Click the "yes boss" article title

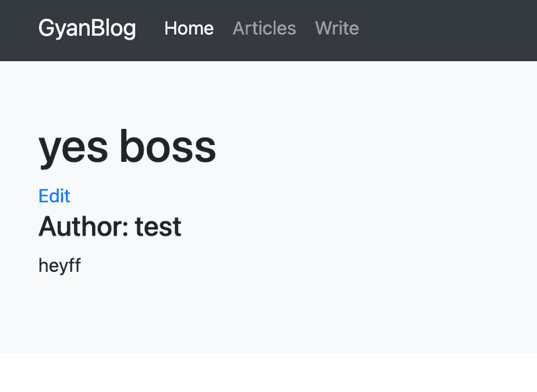[x=127, y=146]
